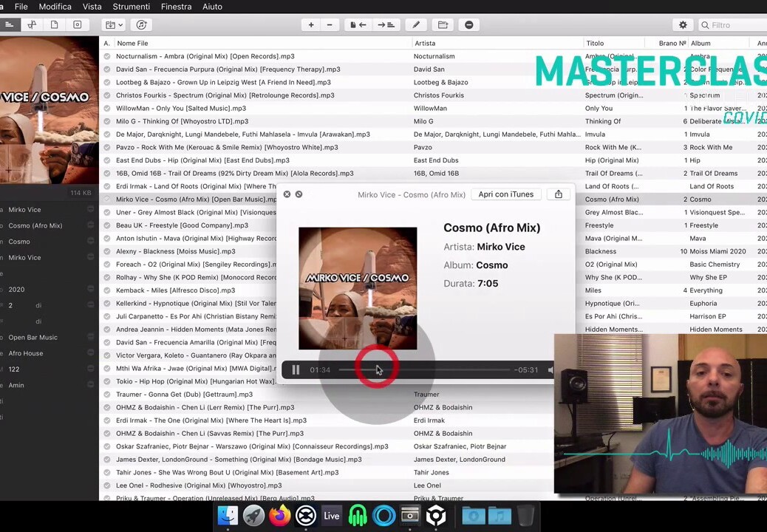This screenshot has height=532, width=767.
Task: Open the Finestra menu
Action: (x=176, y=7)
